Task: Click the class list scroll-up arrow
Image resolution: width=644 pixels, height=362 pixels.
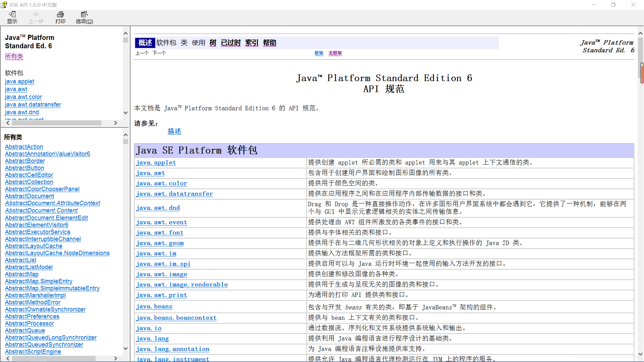Action: pyautogui.click(x=125, y=135)
